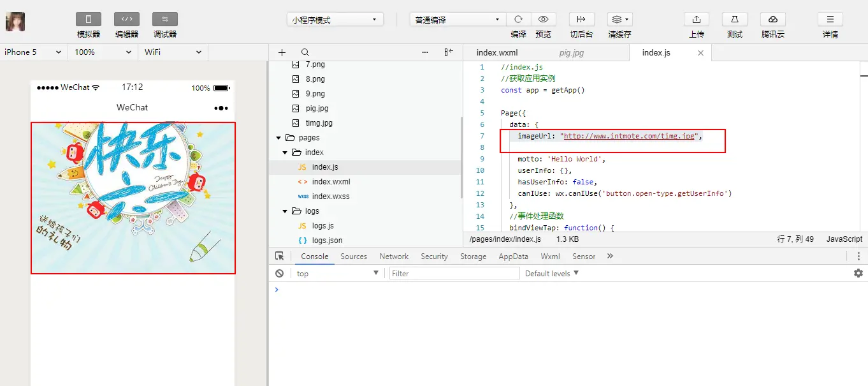
Task: Open the 100% zoom level dropdown
Action: coord(103,52)
